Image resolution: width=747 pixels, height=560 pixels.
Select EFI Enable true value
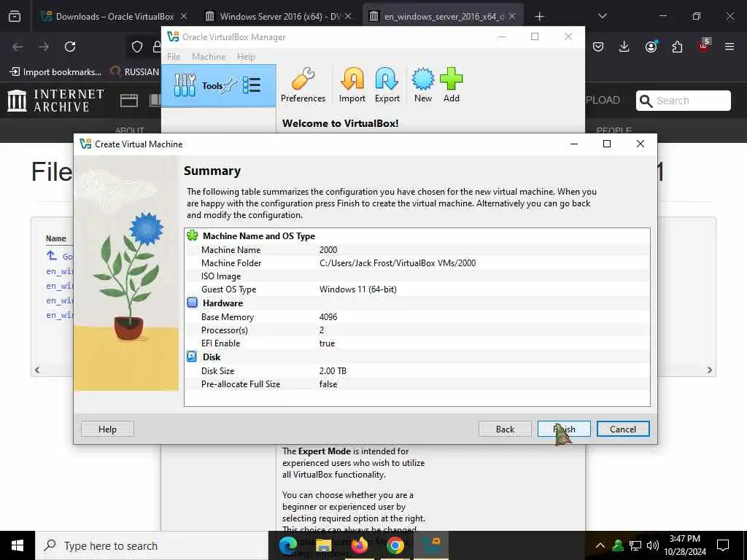coord(327,343)
